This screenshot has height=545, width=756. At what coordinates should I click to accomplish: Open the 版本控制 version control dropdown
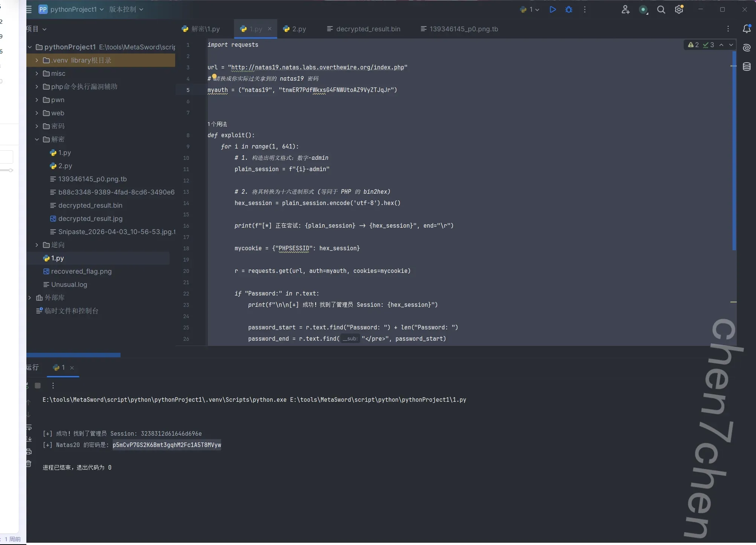(126, 9)
